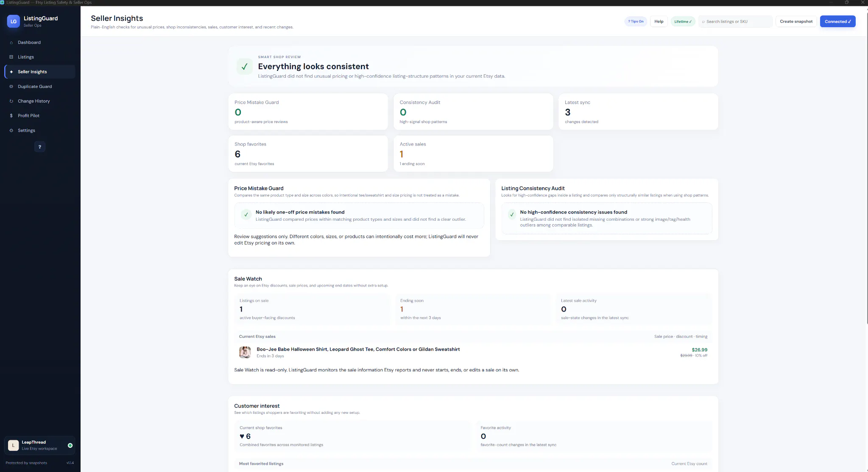Open the Dashboard page
Image resolution: width=868 pixels, height=472 pixels.
[x=40, y=42]
